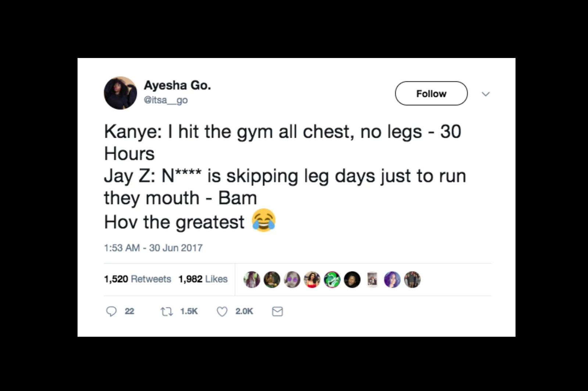Open the @itsa__go handle link
This screenshot has height=391, width=588.
166,100
